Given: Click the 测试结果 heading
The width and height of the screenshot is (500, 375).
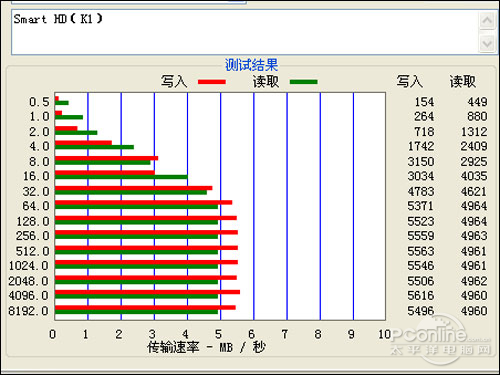Looking at the screenshot, I should pos(251,65).
